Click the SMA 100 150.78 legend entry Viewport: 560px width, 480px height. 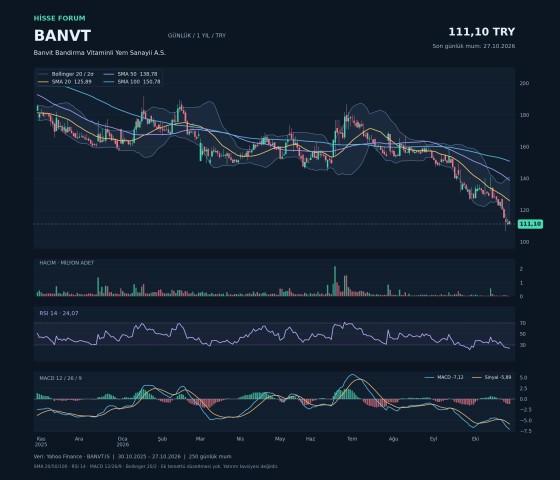(132, 82)
